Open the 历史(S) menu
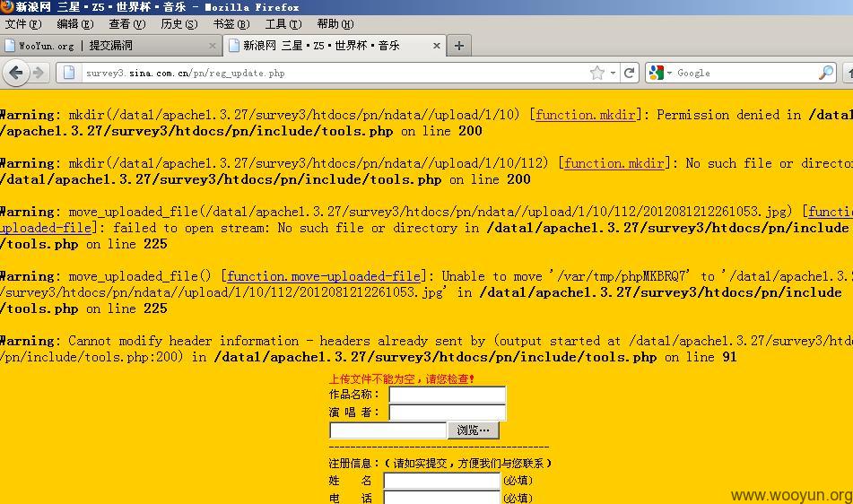This screenshot has height=504, width=853. tap(179, 24)
